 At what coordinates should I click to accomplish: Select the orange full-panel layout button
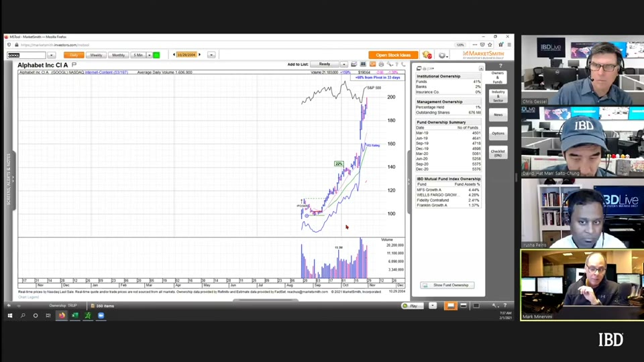(451, 306)
